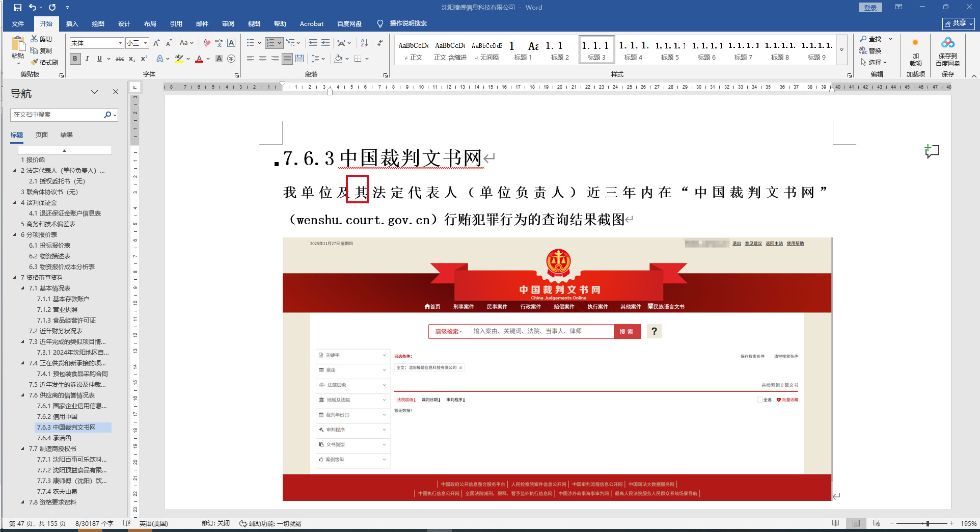Open the accessibility checker in status bar
The image size is (980, 532).
click(270, 523)
